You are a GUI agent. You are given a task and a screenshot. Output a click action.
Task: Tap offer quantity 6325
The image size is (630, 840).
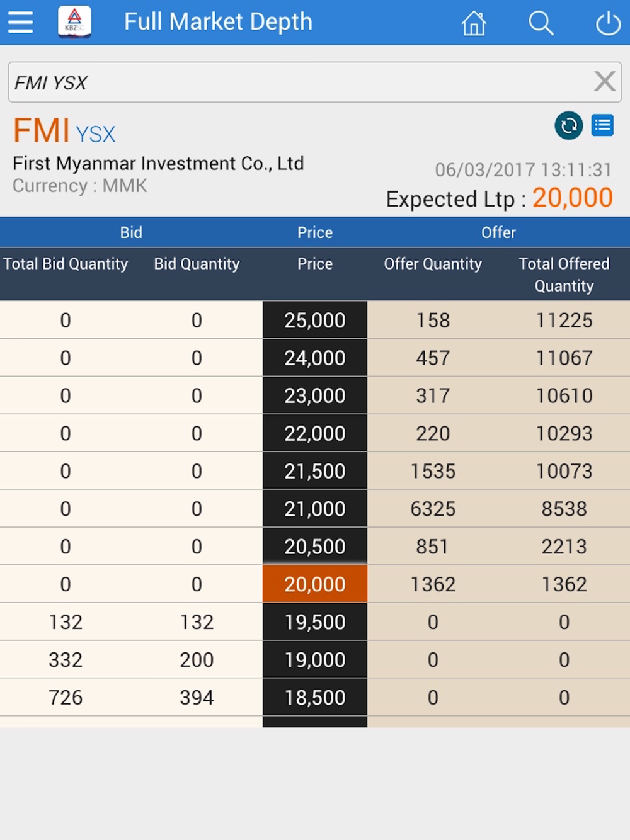[x=433, y=509]
